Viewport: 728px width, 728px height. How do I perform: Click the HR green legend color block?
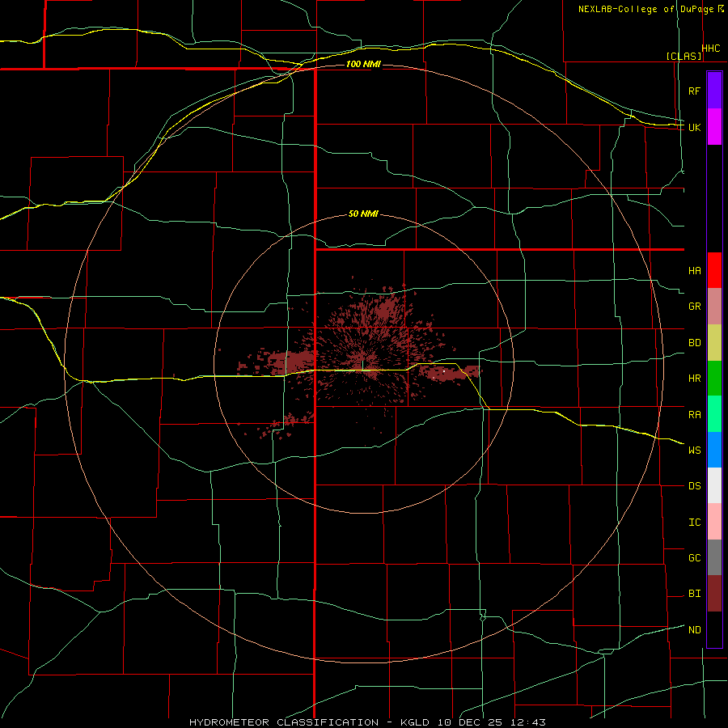[x=714, y=379]
